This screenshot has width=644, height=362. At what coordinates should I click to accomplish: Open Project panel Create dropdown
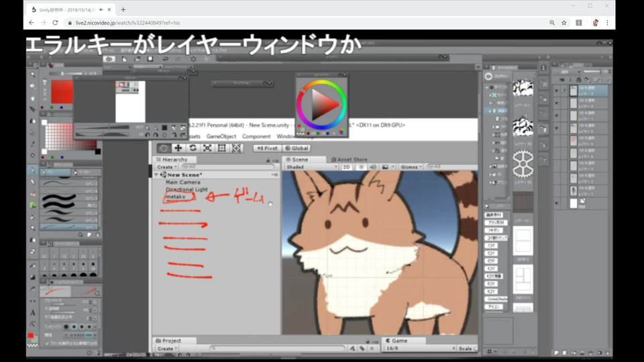pyautogui.click(x=167, y=349)
